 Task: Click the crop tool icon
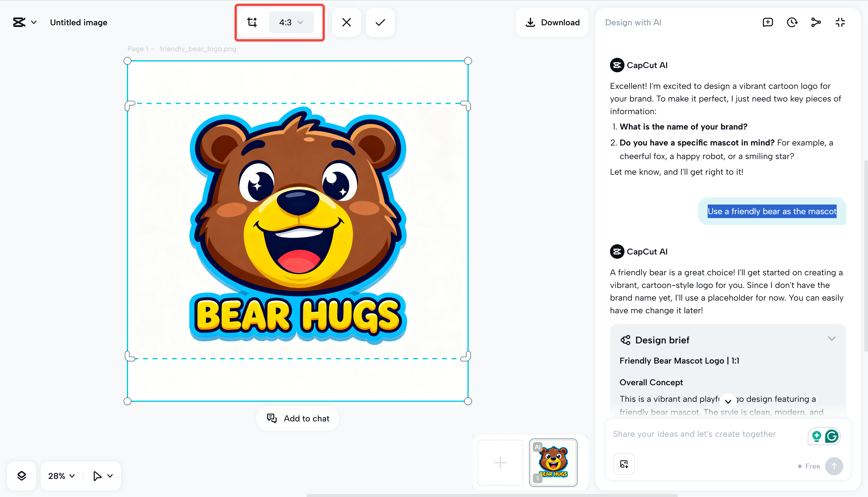click(x=252, y=23)
